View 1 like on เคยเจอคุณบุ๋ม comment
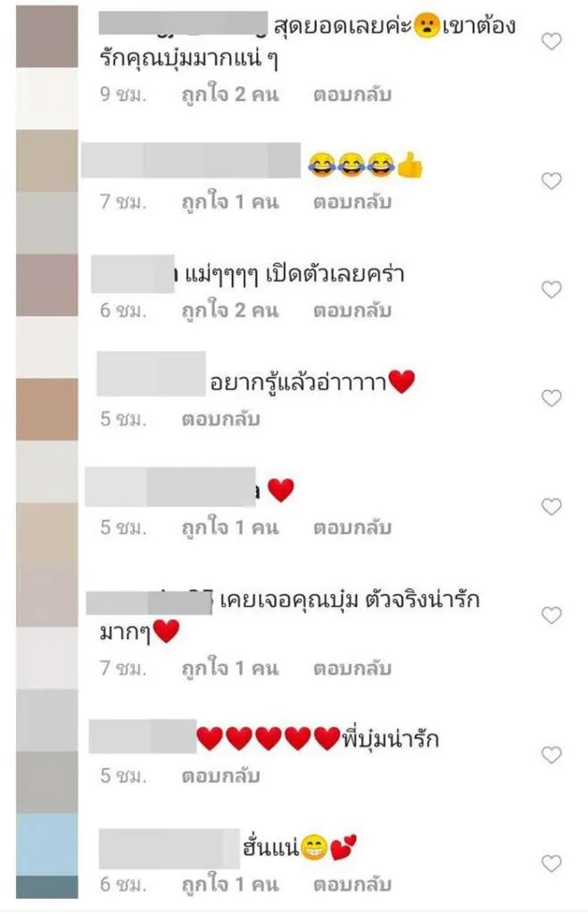The width and height of the screenshot is (588, 914). click(230, 668)
